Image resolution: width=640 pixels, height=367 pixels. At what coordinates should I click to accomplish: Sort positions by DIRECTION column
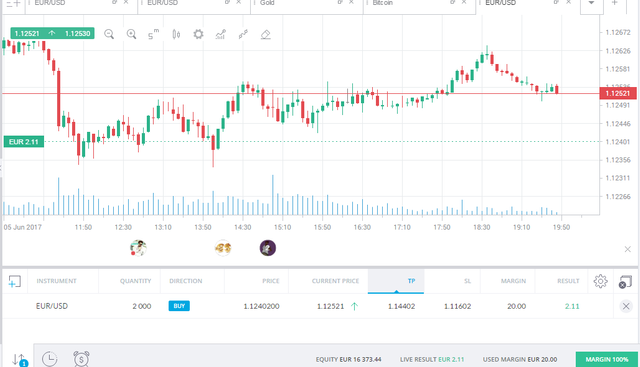coord(186,281)
